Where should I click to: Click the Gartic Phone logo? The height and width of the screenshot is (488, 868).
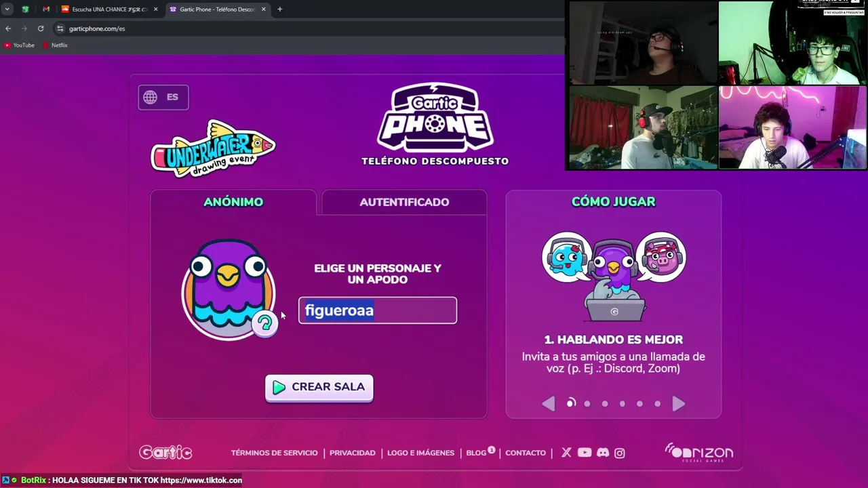(x=435, y=117)
